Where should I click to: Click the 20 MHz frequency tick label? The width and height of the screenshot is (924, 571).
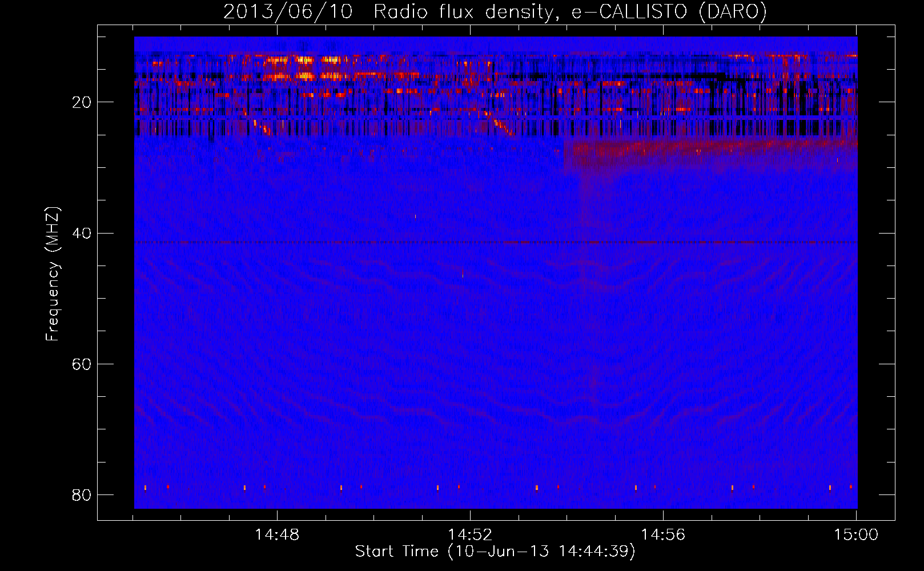[x=82, y=102]
